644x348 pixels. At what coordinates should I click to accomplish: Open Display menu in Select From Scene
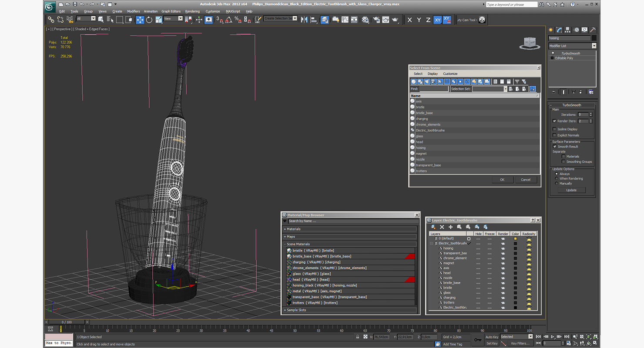click(433, 74)
